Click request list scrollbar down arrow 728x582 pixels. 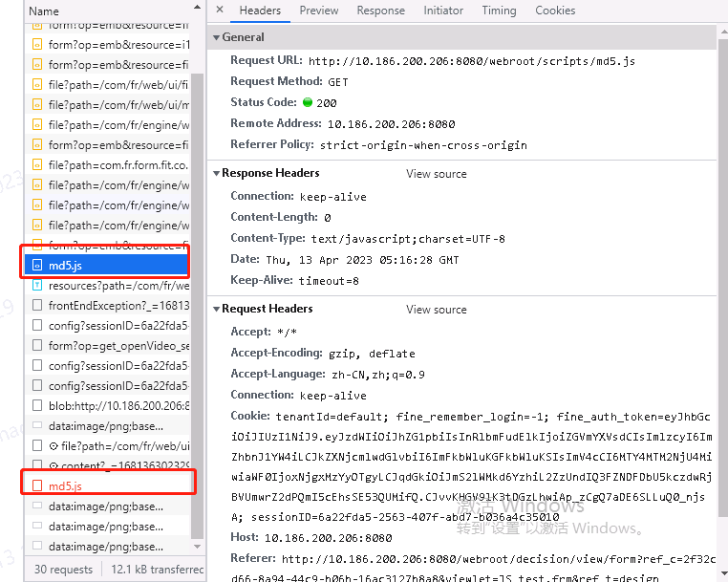tap(198, 547)
